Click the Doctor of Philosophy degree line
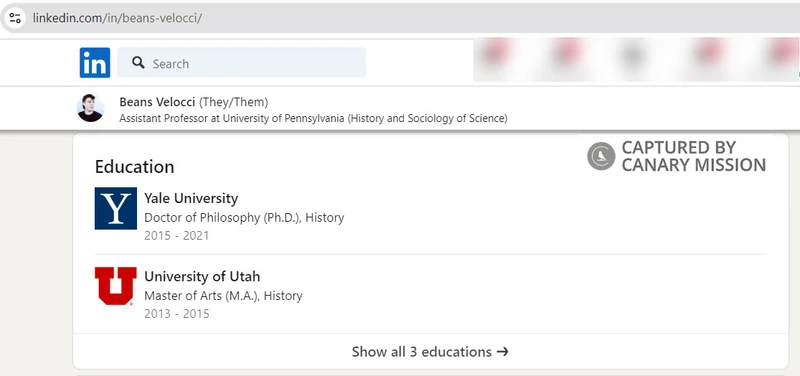 click(244, 218)
